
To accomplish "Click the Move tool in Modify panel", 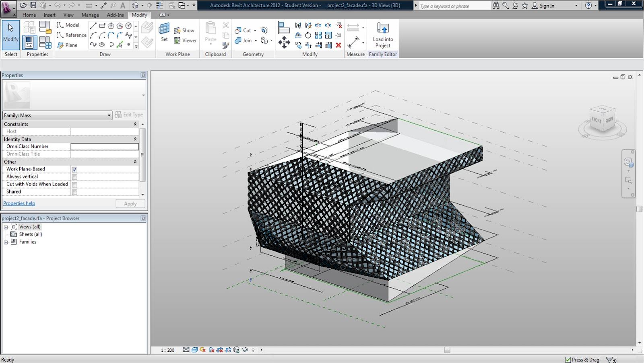I will click(284, 42).
